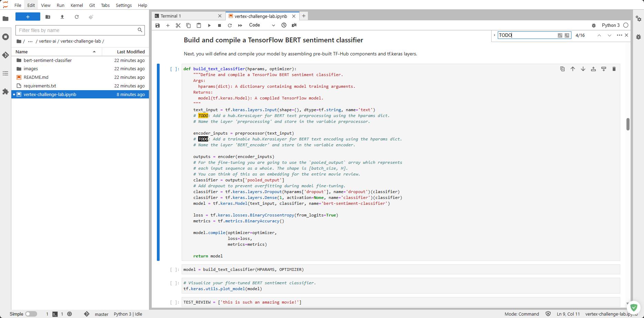Run the selected cell and advance
Viewport: 644px width, 318px height.
pyautogui.click(x=209, y=25)
